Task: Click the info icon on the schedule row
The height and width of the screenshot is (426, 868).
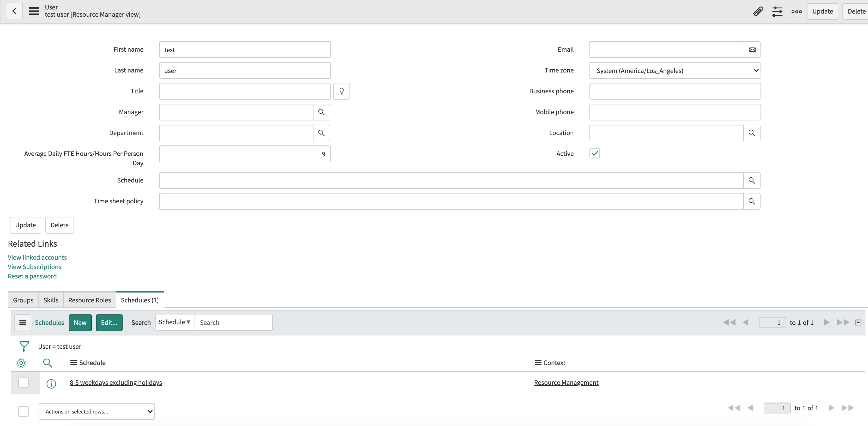Action: pos(51,384)
